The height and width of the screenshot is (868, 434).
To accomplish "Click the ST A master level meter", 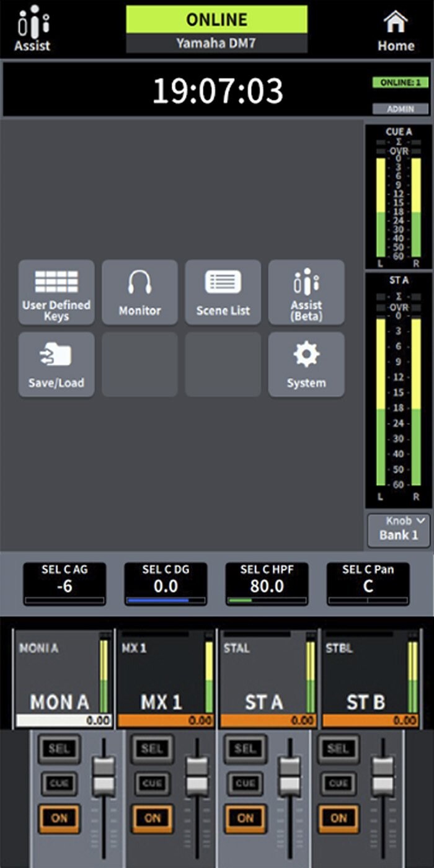I will click(x=397, y=391).
